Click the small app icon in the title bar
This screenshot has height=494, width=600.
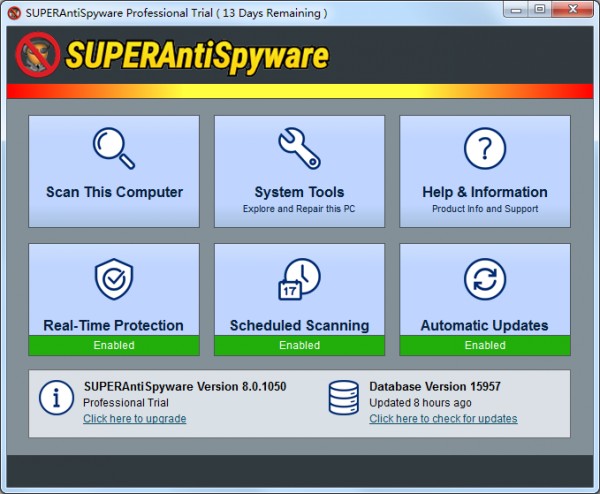coord(14,13)
